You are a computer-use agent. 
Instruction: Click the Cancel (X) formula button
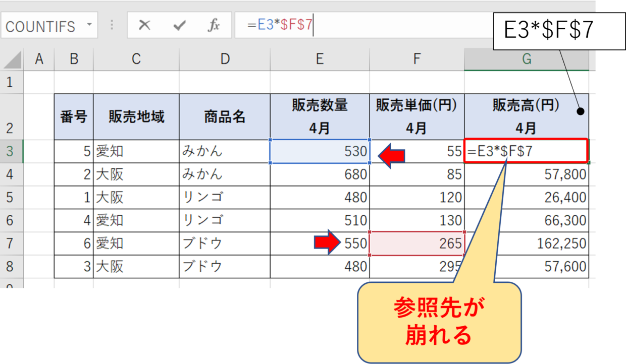pos(144,26)
